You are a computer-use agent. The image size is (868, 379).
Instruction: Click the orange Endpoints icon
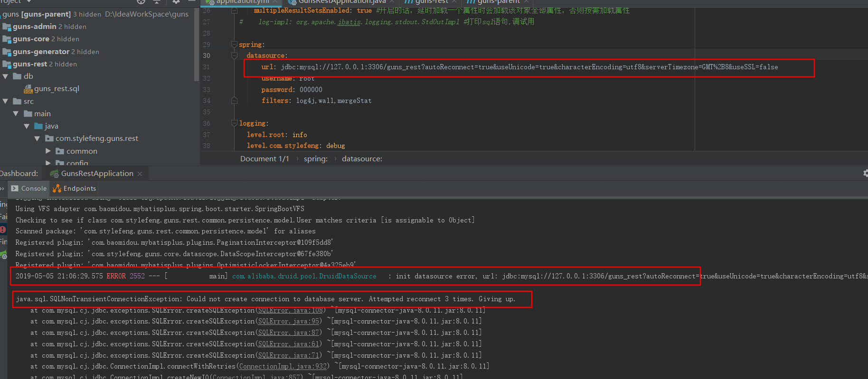coord(57,188)
